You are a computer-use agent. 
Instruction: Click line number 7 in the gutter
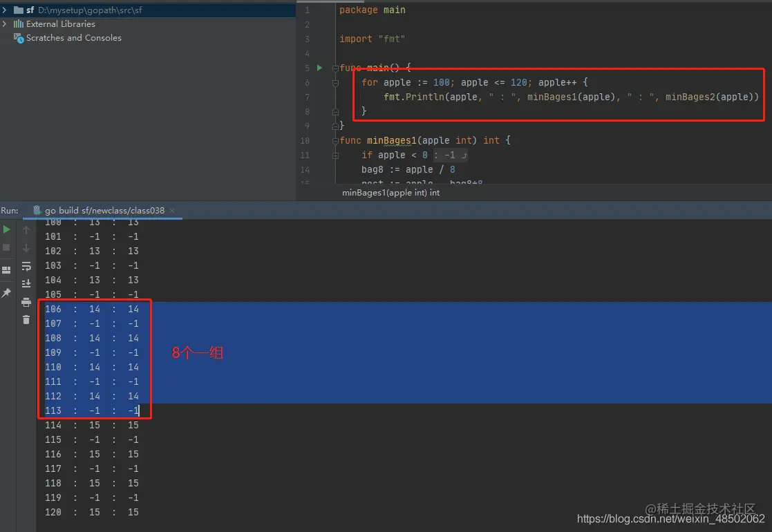click(308, 97)
